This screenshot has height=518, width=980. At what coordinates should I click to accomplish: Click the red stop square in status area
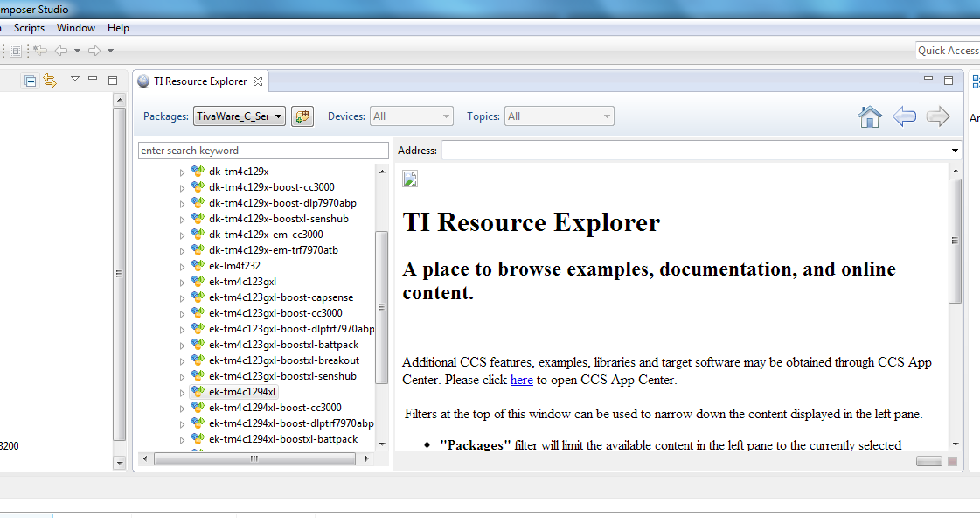(x=953, y=461)
